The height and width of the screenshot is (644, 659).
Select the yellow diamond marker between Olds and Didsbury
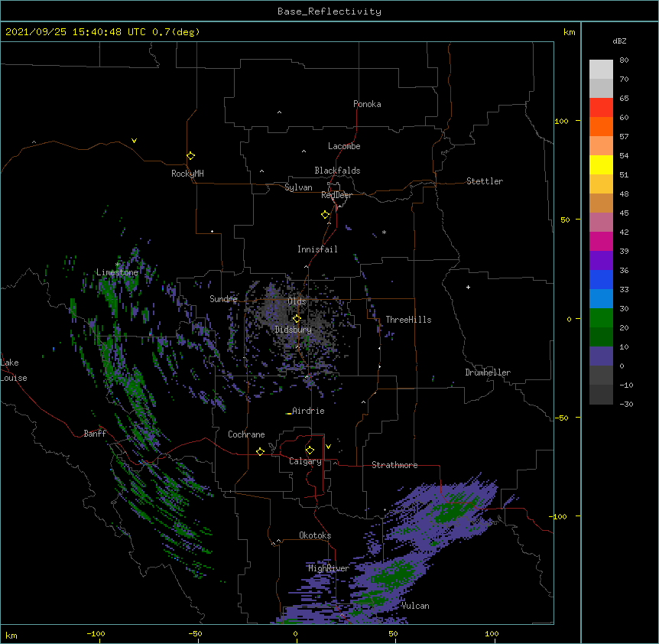tap(297, 318)
